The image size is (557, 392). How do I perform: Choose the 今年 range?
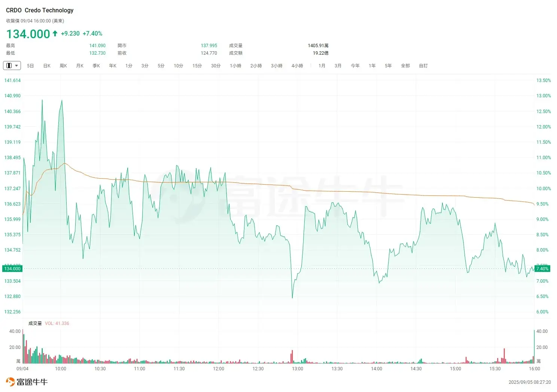[x=355, y=66]
